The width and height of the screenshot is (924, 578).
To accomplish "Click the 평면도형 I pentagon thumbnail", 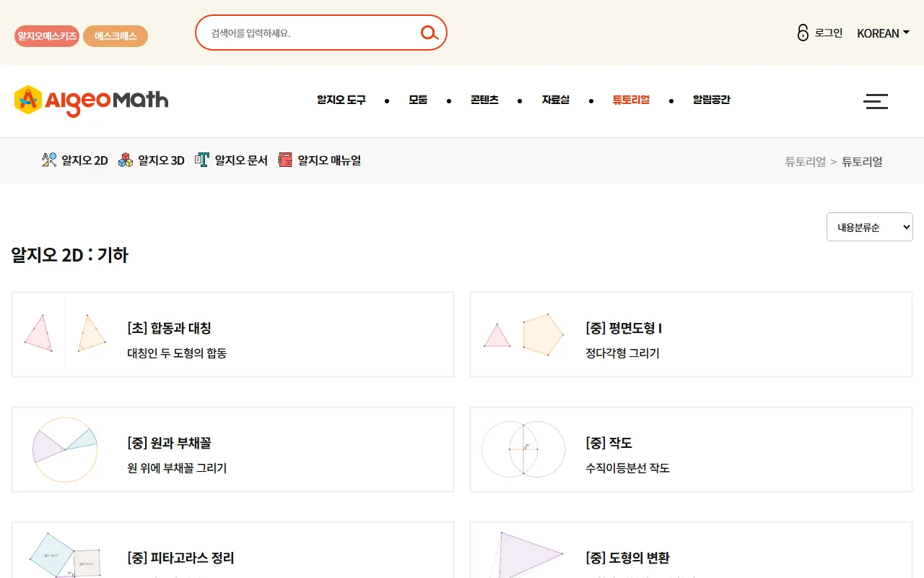I will coord(523,335).
